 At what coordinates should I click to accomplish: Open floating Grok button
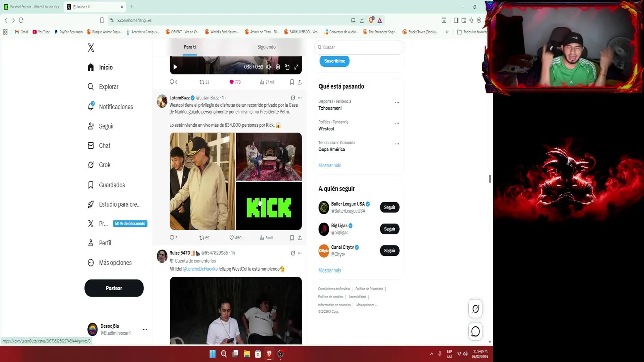[x=475, y=309]
